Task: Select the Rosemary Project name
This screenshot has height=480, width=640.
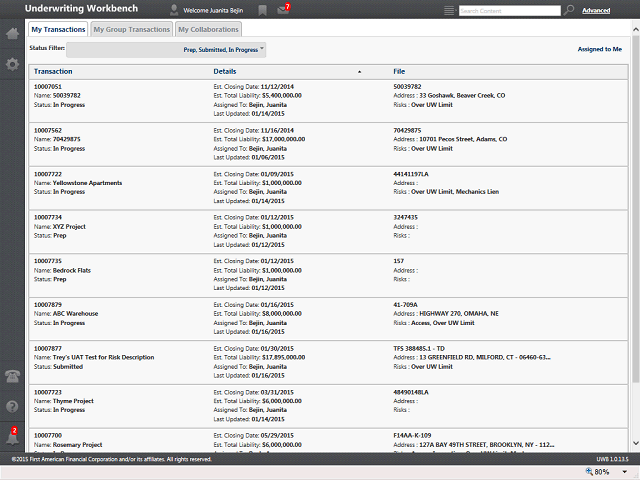Action: (x=78, y=445)
